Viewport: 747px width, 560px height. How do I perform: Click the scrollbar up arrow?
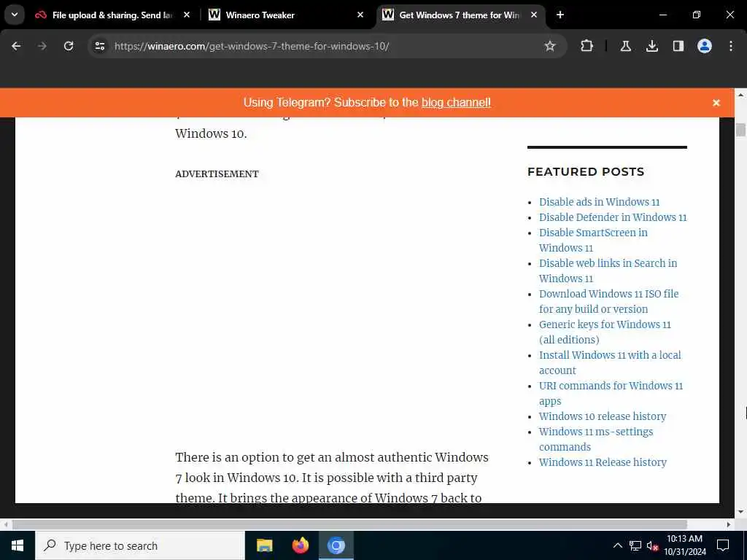(740, 95)
